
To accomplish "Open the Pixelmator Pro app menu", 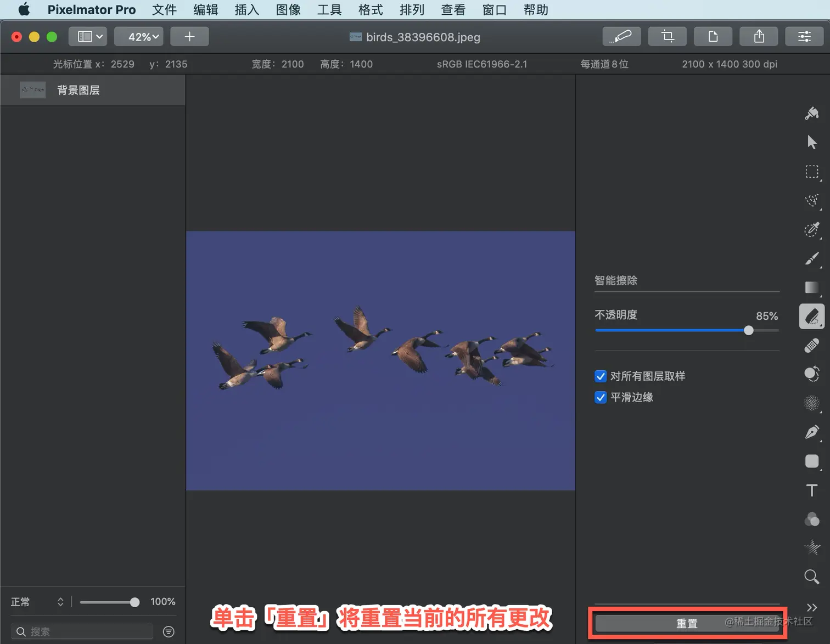I will [92, 10].
